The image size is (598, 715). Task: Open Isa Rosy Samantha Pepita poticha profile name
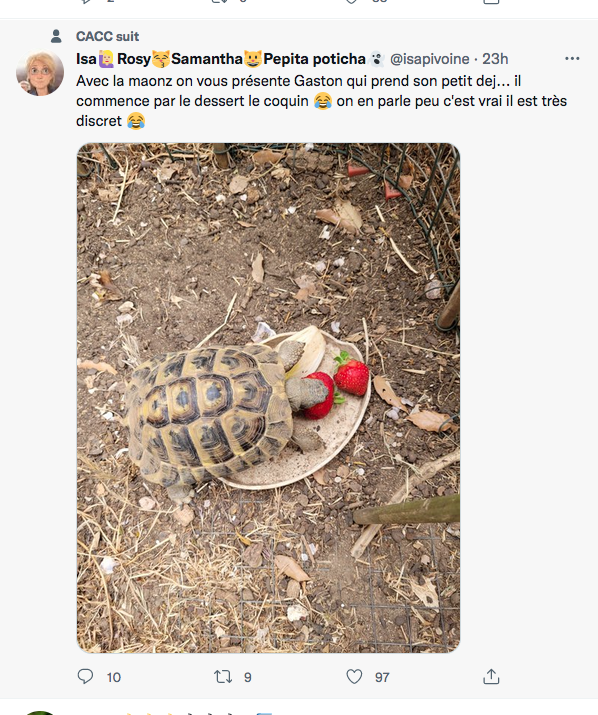coord(231,59)
